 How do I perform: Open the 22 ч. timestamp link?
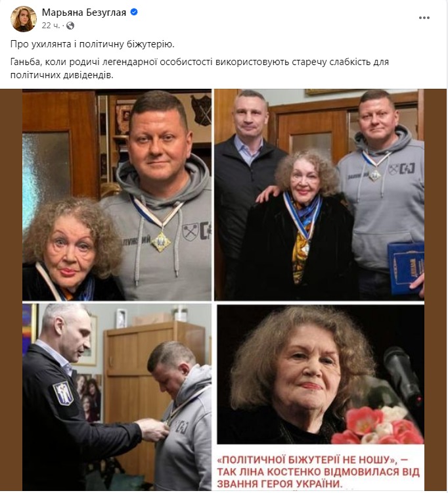51,26
